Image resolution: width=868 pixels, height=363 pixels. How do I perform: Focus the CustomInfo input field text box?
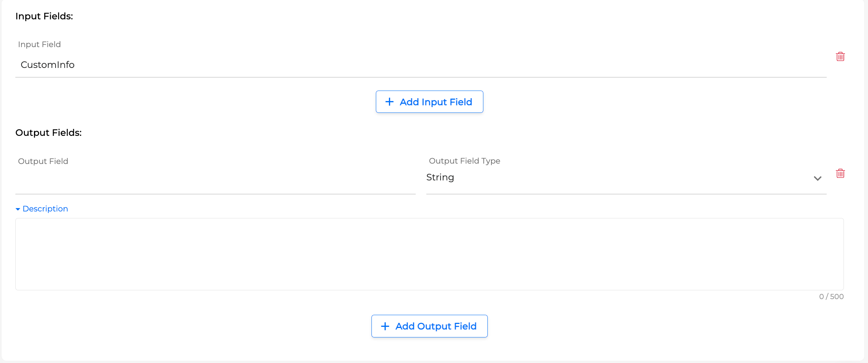[x=420, y=65]
